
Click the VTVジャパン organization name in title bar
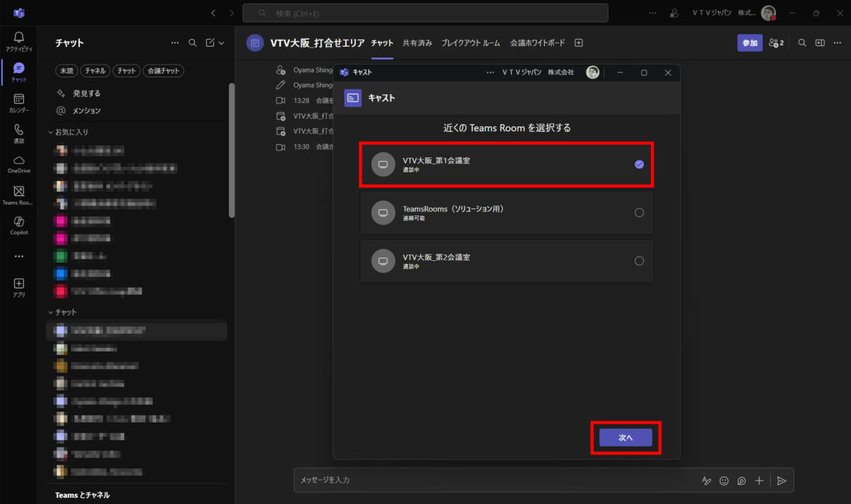(723, 13)
